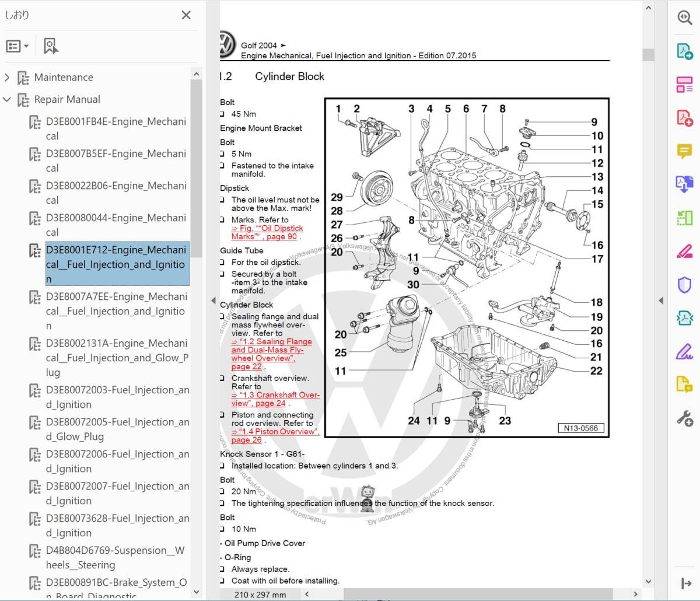Open the yellow send for comments tool
The width and height of the screenshot is (700, 601).
684,385
